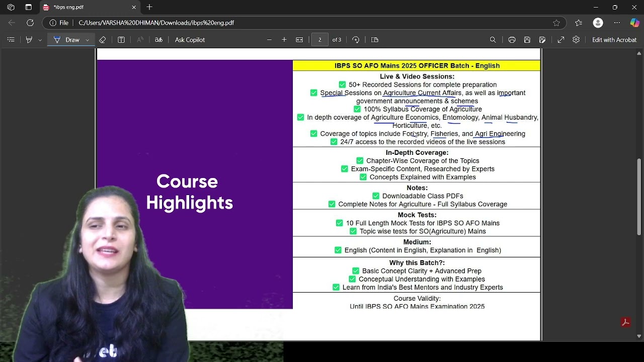The image size is (644, 362).
Task: Click '10 Full Length Mock Tests' line
Action: 423,223
